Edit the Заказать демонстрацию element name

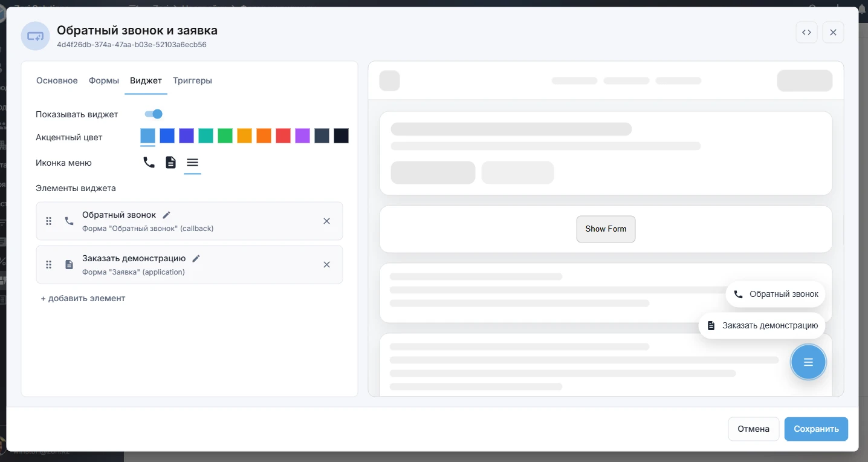196,258
